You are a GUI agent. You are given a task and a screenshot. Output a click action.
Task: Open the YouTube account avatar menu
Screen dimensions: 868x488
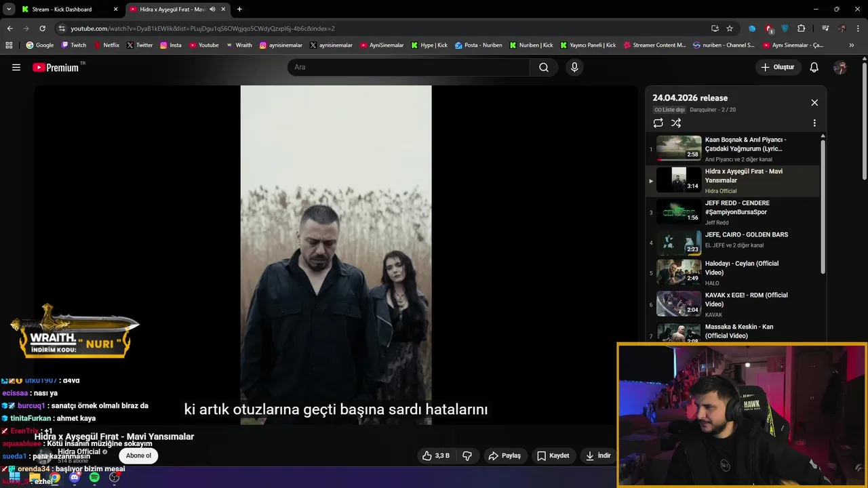click(x=840, y=67)
